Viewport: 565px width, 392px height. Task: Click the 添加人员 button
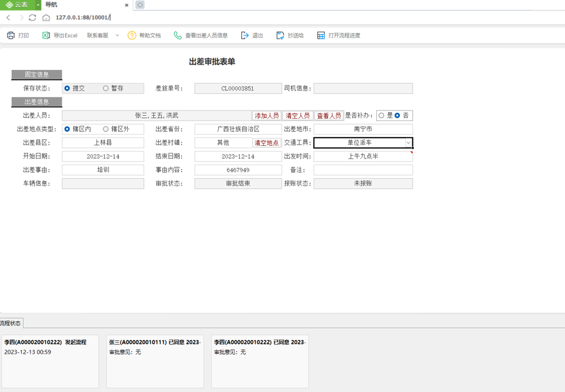coord(267,116)
